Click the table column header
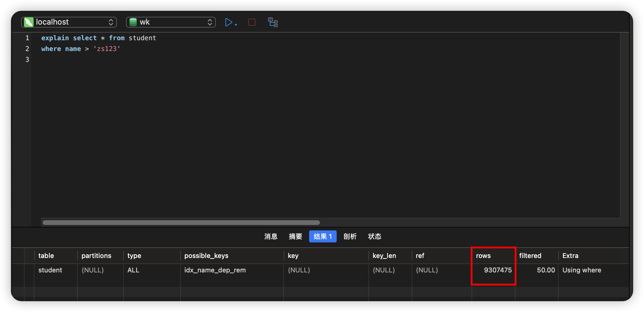The height and width of the screenshot is (312, 644). pos(56,256)
